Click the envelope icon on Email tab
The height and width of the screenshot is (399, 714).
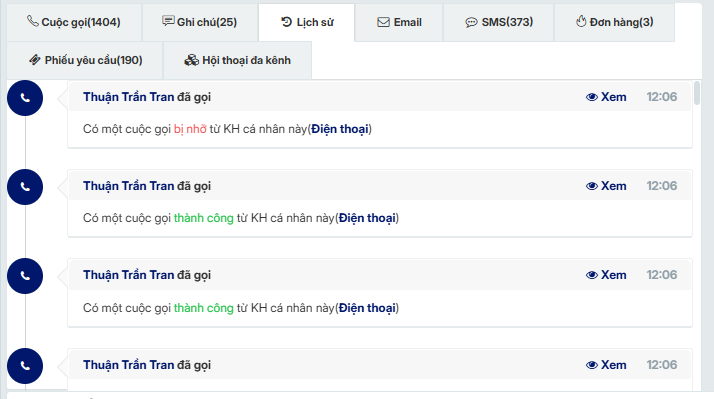[x=383, y=22]
